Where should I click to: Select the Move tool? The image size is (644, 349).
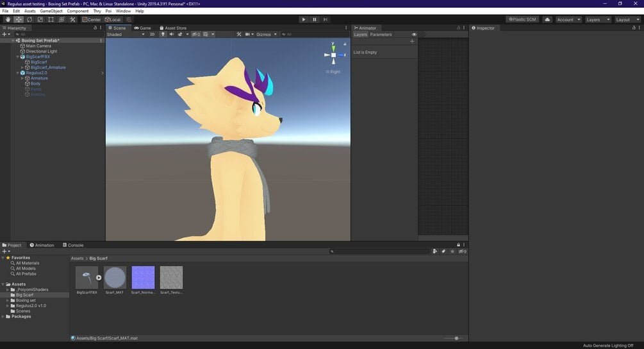[19, 19]
